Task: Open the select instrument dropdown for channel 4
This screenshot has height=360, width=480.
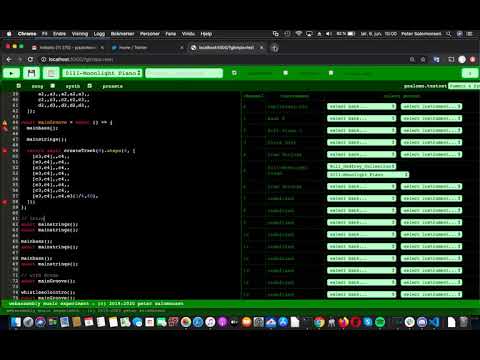Action: coord(431,154)
